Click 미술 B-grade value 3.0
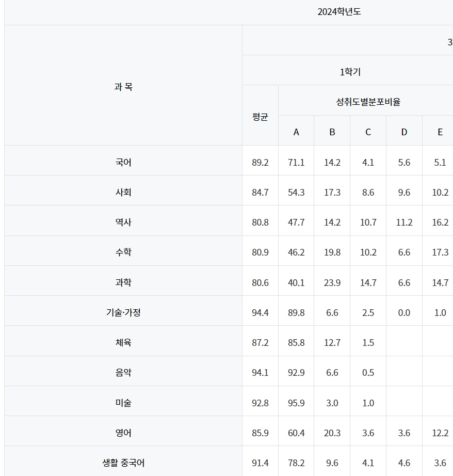The image size is (453, 476). click(332, 403)
